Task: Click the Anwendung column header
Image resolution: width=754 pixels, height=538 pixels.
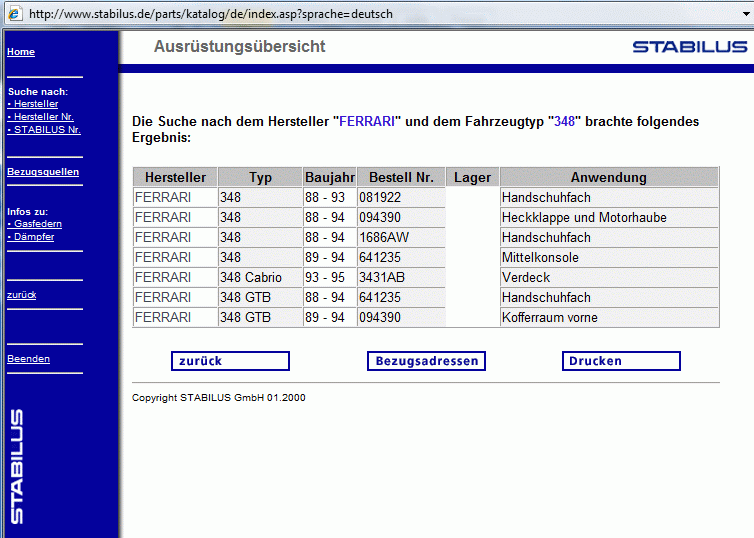Action: click(608, 178)
